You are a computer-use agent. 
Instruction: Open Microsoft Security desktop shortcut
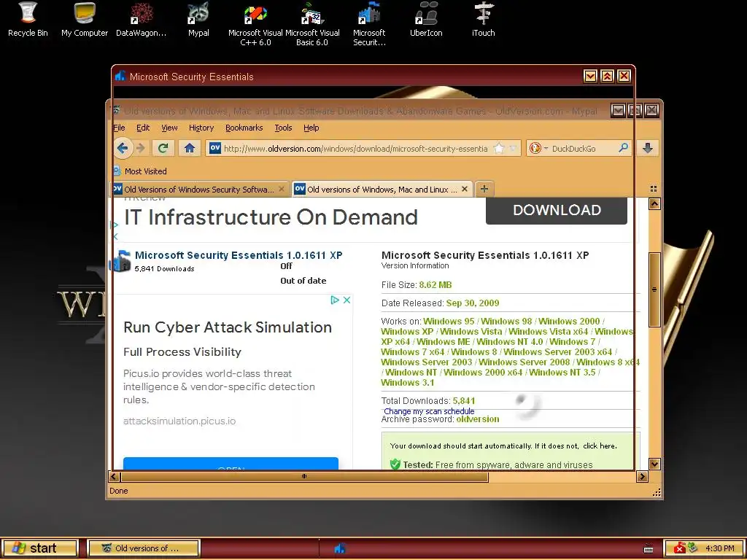(x=369, y=23)
